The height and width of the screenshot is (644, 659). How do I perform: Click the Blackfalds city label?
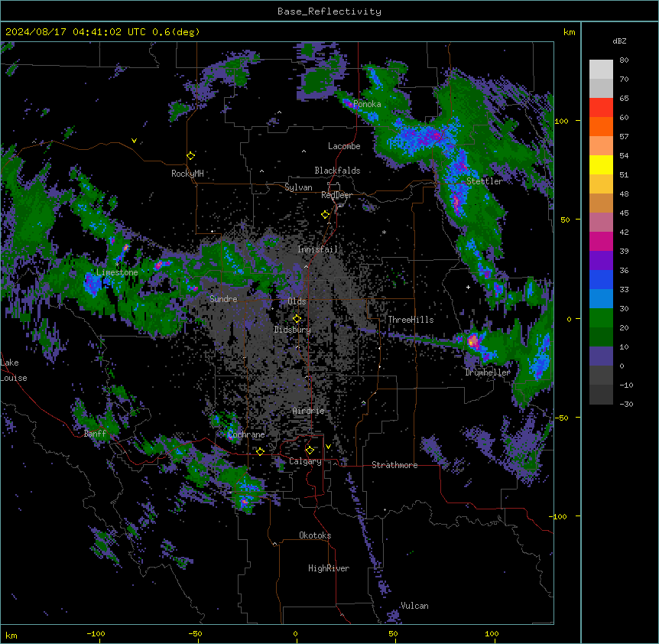pyautogui.click(x=337, y=171)
